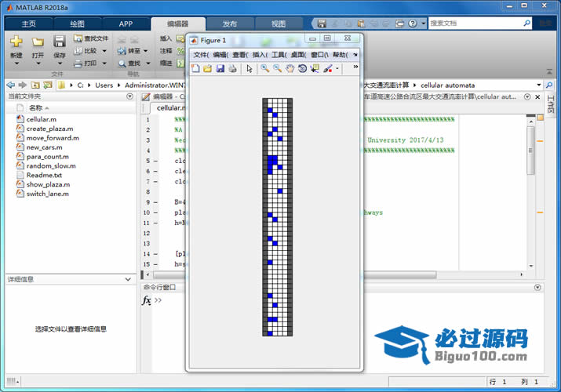The width and height of the screenshot is (561, 392).
Task: Click the Data Cursor tool in Figure 1
Action: click(x=315, y=69)
